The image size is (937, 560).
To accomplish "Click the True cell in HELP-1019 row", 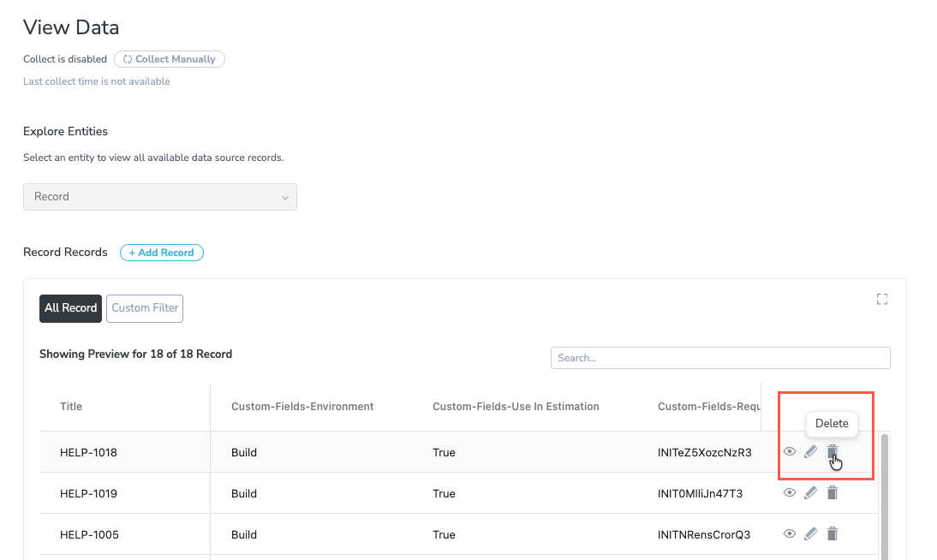I will click(x=444, y=494).
